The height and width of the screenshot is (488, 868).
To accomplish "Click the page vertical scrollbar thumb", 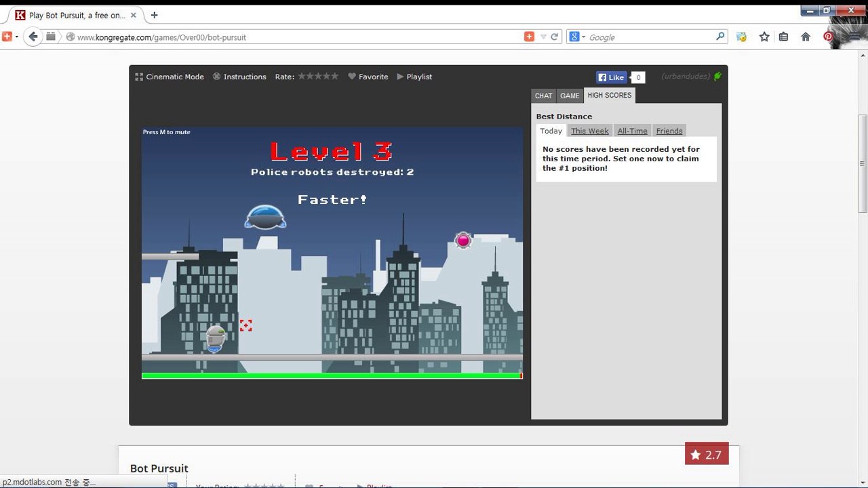I will pyautogui.click(x=863, y=163).
